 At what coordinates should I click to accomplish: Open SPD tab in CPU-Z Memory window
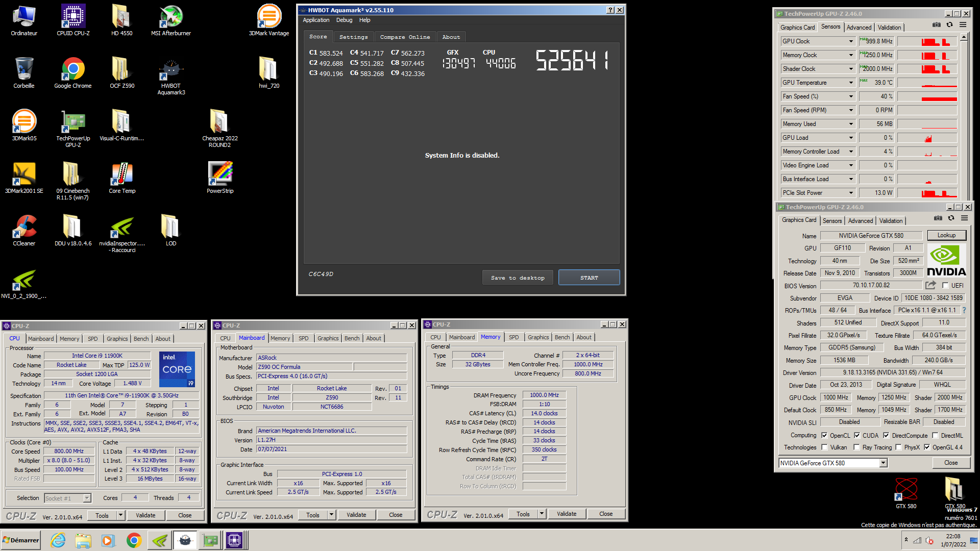(x=513, y=337)
